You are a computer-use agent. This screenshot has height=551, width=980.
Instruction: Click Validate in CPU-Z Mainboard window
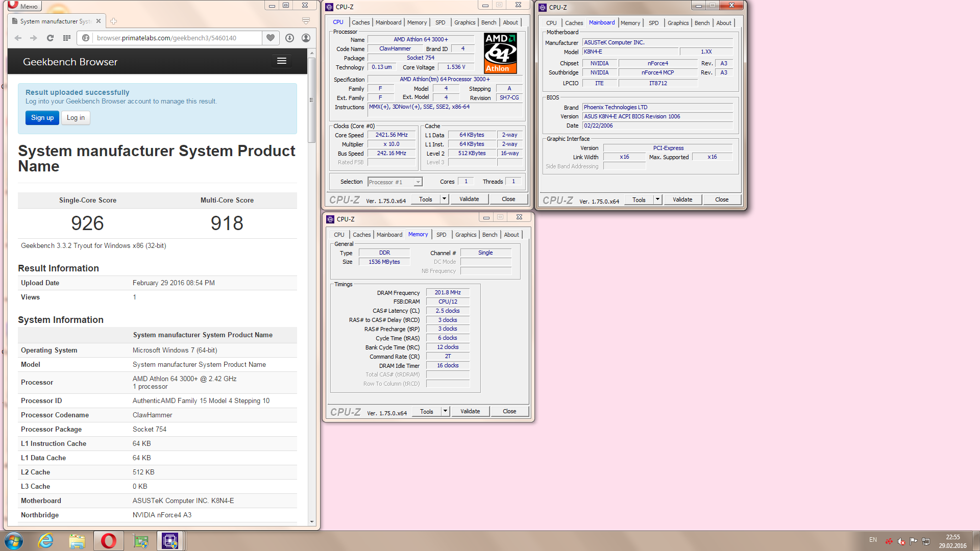pos(682,199)
